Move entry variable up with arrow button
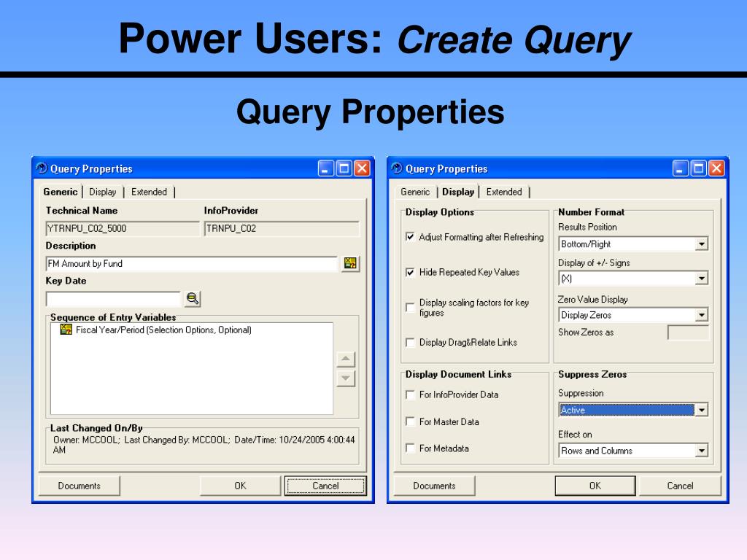This screenshot has height=560, width=747. coord(346,359)
